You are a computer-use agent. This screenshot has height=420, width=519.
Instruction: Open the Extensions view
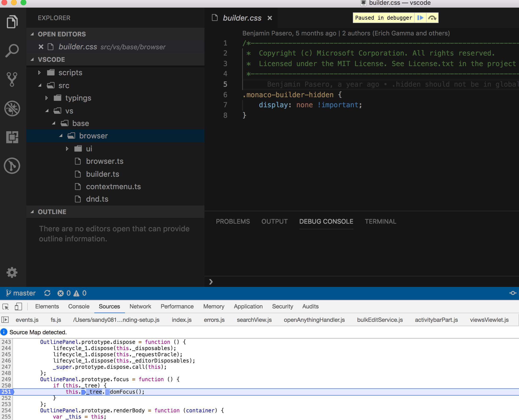click(x=12, y=137)
